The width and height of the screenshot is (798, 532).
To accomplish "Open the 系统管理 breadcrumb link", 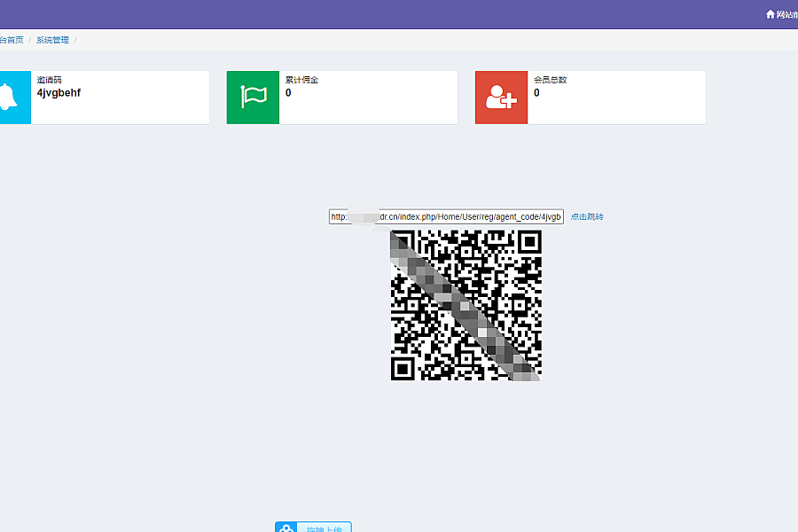I will click(x=52, y=40).
